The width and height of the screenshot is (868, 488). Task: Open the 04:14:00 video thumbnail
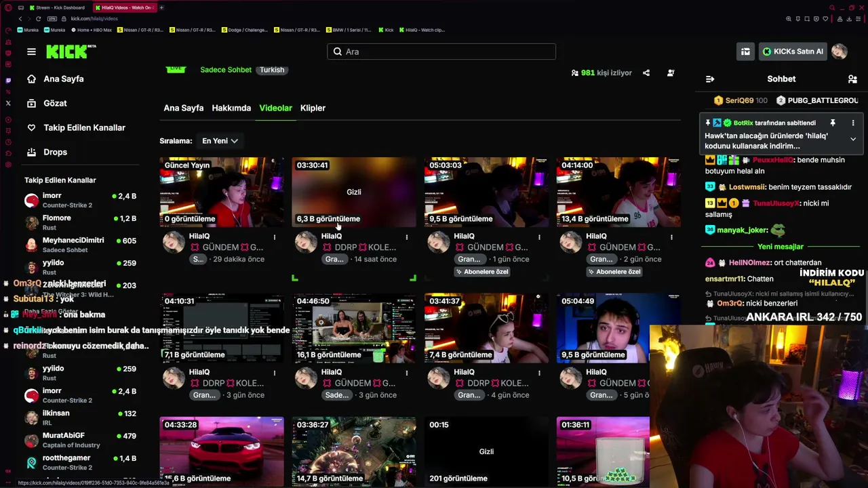click(x=618, y=192)
